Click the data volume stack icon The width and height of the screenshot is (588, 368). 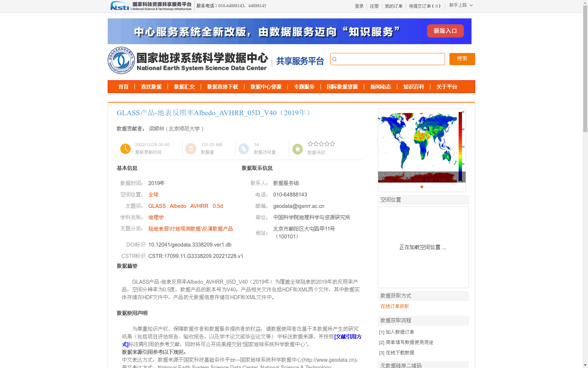coord(191,149)
